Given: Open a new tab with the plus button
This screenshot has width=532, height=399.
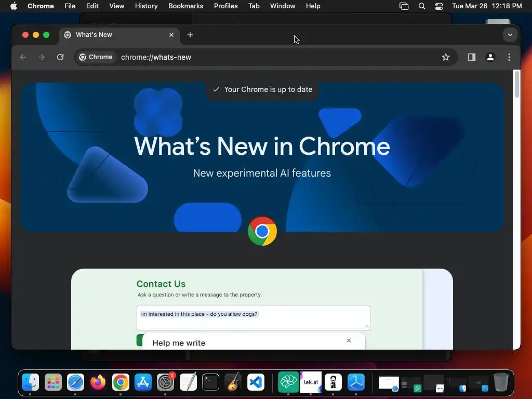Looking at the screenshot, I should click(x=190, y=35).
